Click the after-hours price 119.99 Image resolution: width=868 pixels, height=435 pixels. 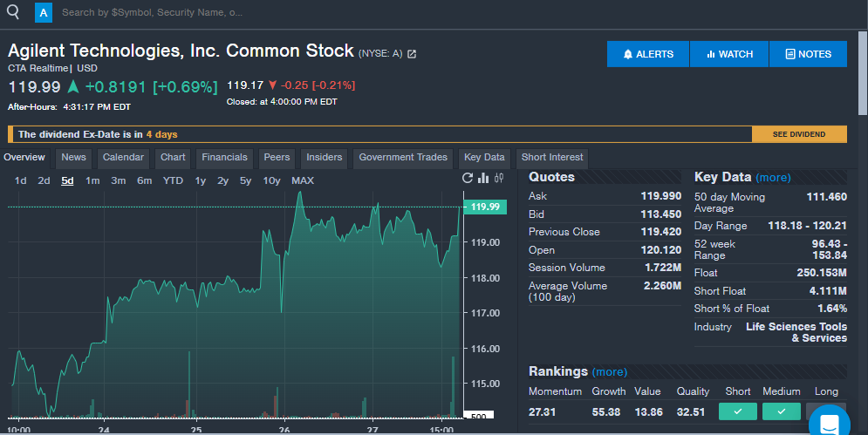pyautogui.click(x=34, y=87)
